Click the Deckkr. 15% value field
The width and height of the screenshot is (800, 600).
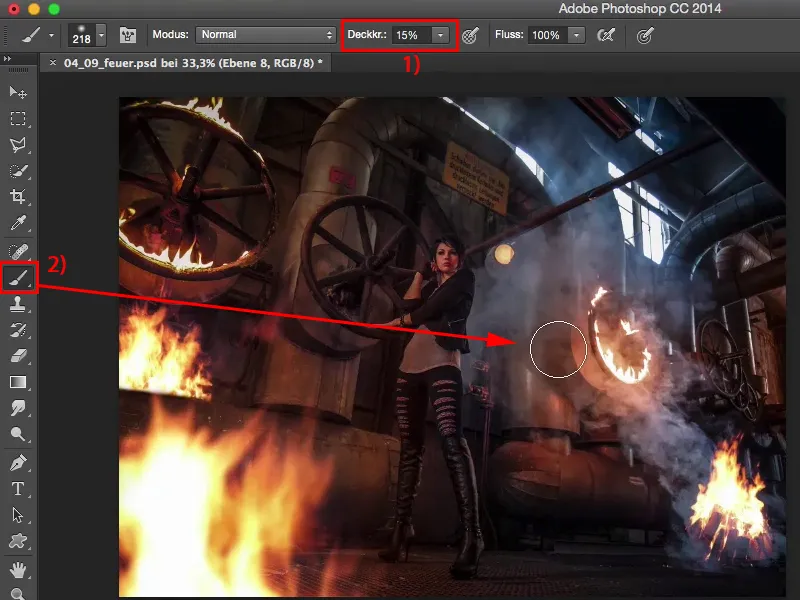pos(411,35)
